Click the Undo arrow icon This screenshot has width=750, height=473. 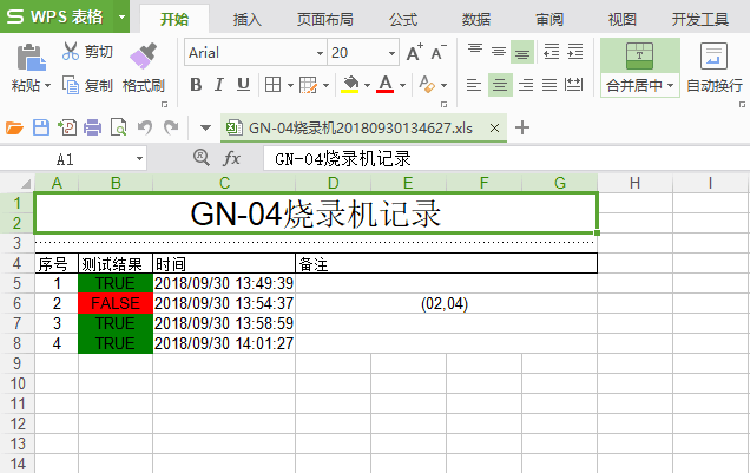[x=145, y=127]
